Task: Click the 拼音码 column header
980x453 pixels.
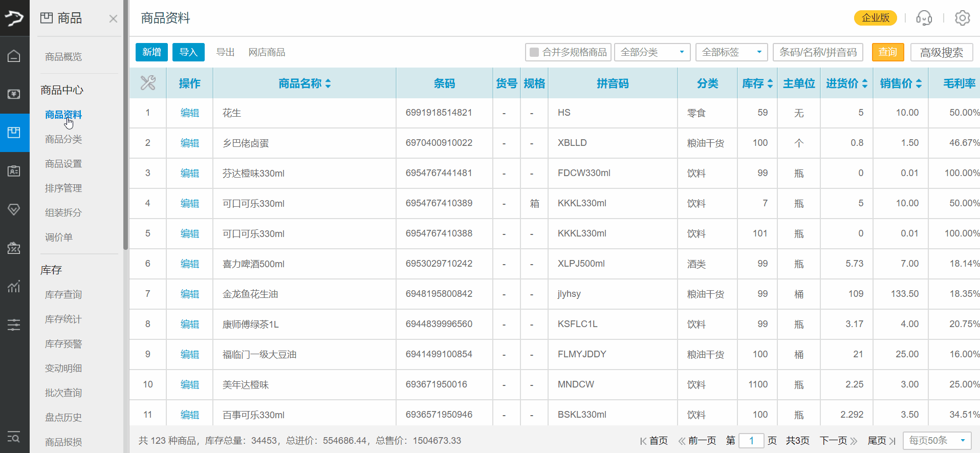Action: pos(613,83)
